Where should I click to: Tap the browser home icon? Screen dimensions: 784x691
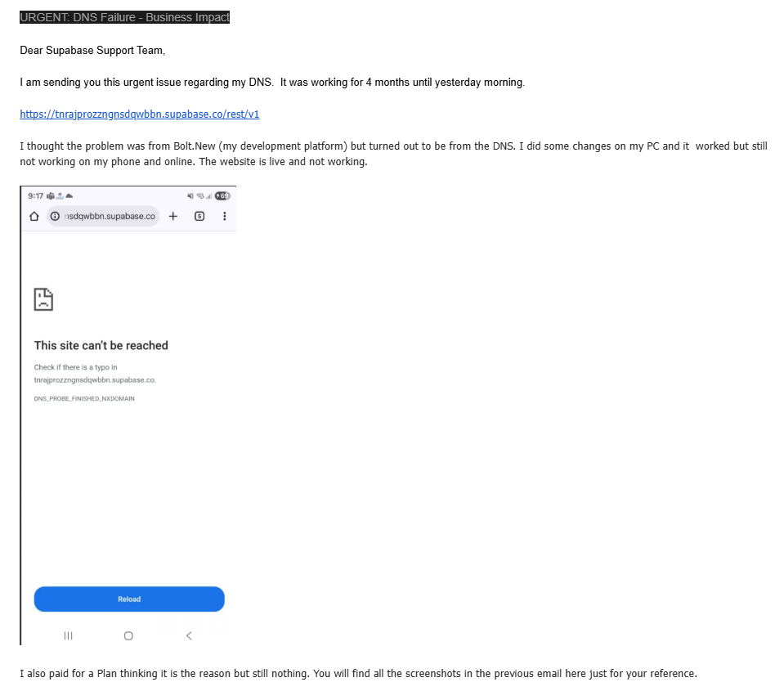[x=34, y=216]
